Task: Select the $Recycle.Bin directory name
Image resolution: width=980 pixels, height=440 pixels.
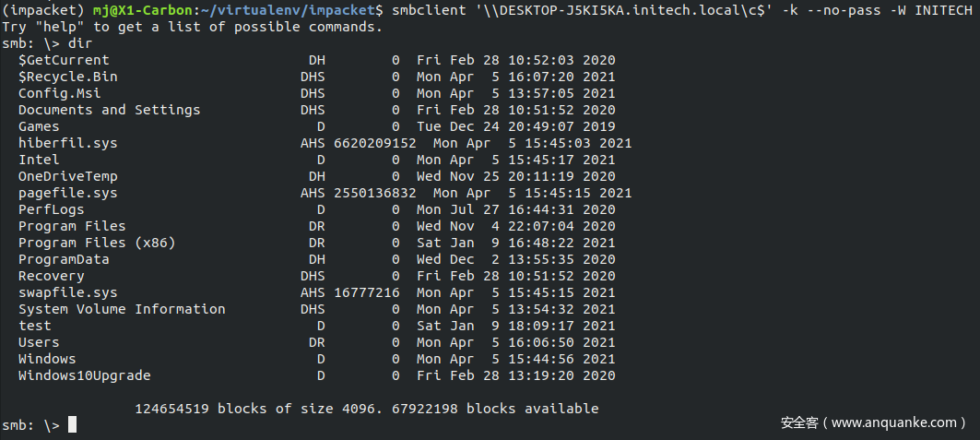Action: [x=67, y=77]
